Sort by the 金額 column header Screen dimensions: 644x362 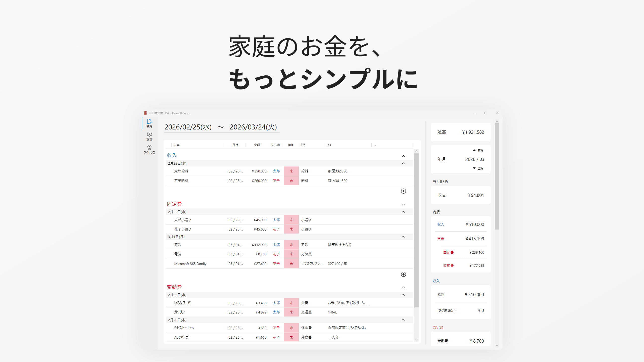tap(257, 145)
